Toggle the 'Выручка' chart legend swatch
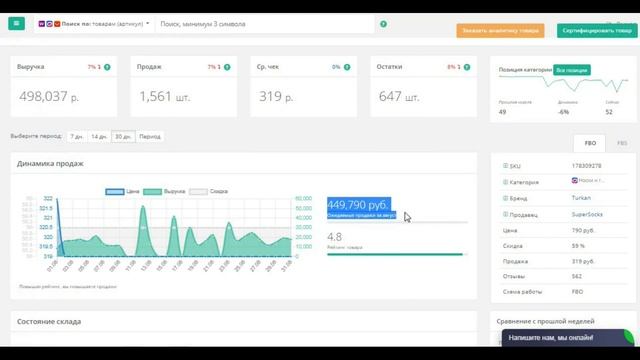 [152, 191]
